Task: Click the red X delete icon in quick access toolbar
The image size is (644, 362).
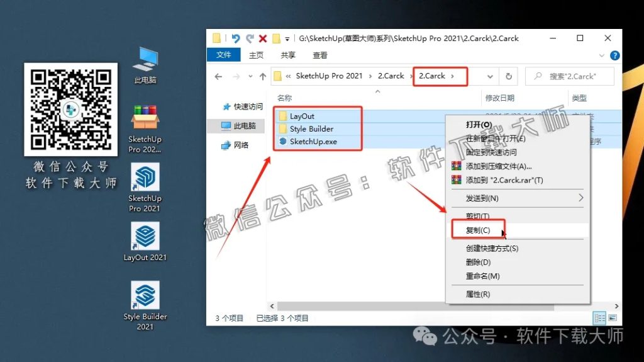Action: point(263,38)
